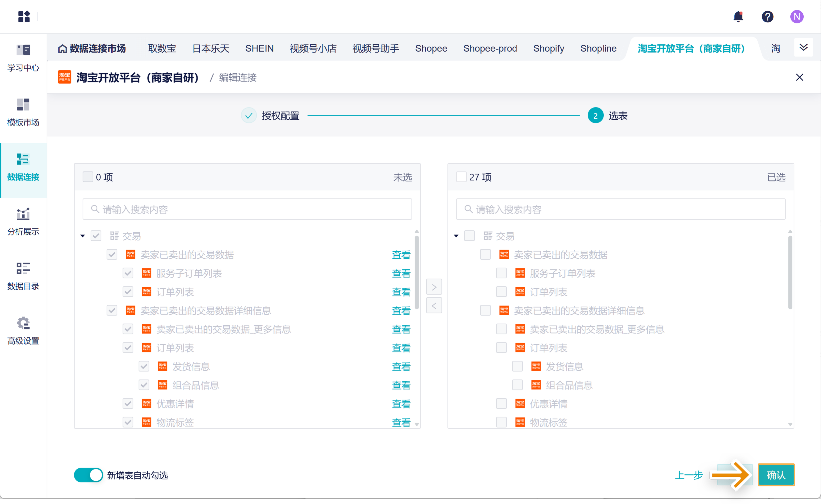This screenshot has height=504, width=821.
Task: Check the 交易 checkbox in the 已选 panel
Action: pos(469,236)
